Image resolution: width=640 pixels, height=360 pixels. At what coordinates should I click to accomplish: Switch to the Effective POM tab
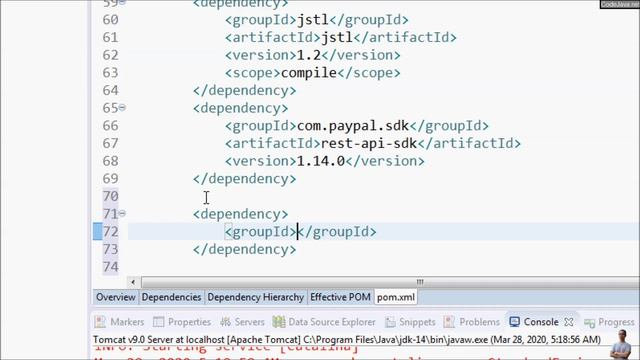pyautogui.click(x=340, y=297)
